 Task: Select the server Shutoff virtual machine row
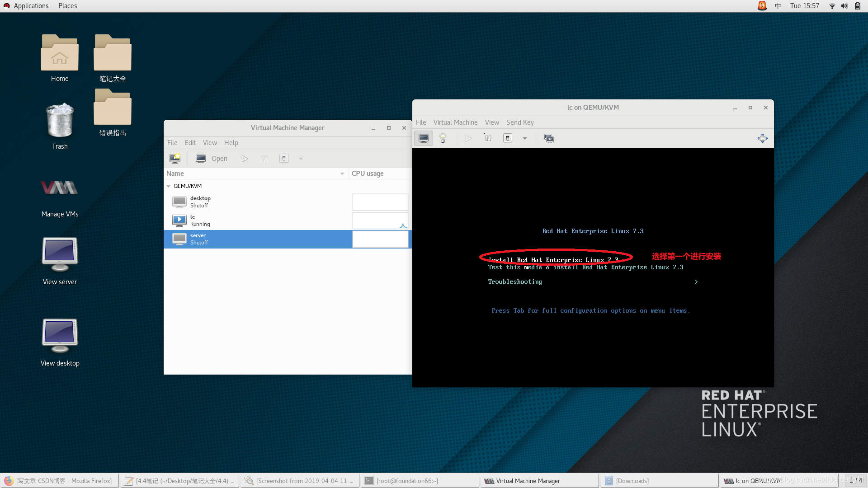point(288,239)
